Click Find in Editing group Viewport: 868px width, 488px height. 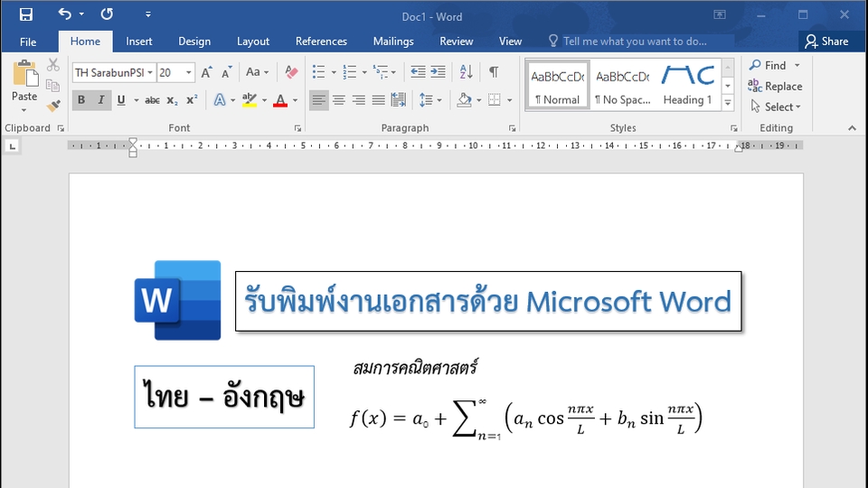click(768, 65)
